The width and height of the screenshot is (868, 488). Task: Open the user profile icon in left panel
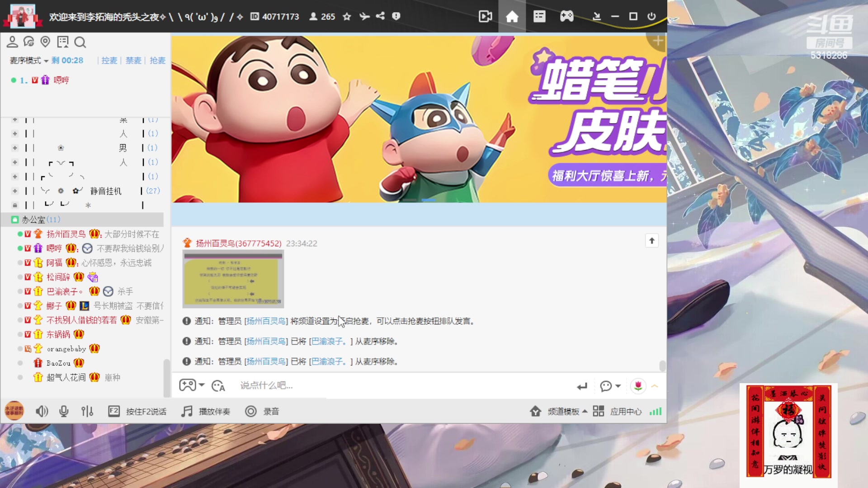pos(12,42)
